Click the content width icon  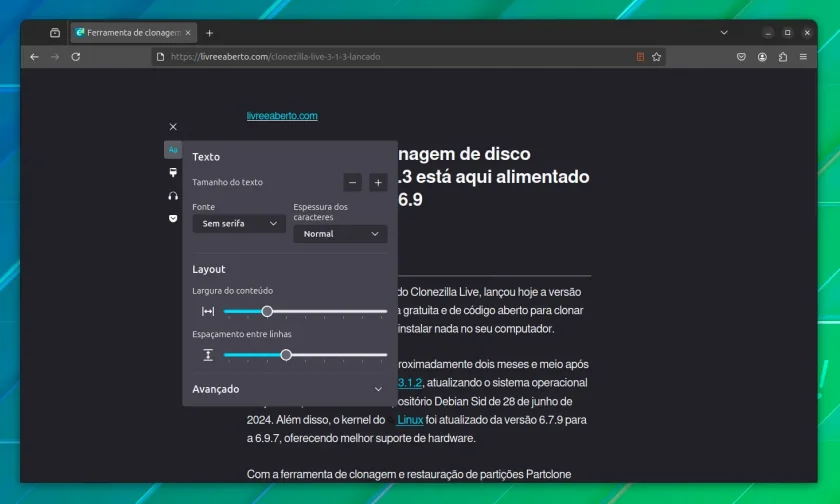(208, 311)
